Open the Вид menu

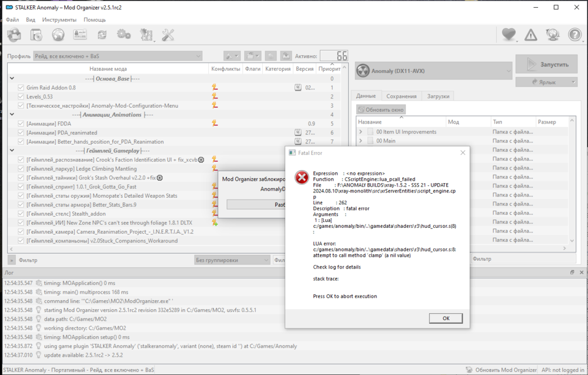coord(31,19)
